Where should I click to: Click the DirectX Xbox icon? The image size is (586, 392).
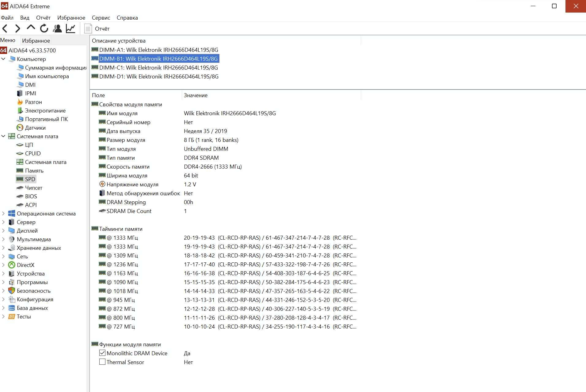point(12,265)
